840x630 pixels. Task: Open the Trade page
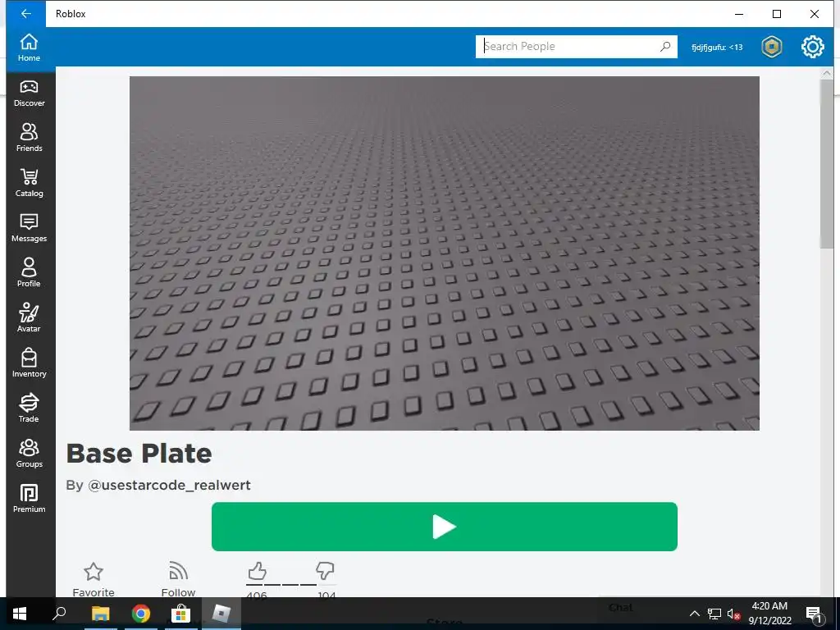coord(29,409)
